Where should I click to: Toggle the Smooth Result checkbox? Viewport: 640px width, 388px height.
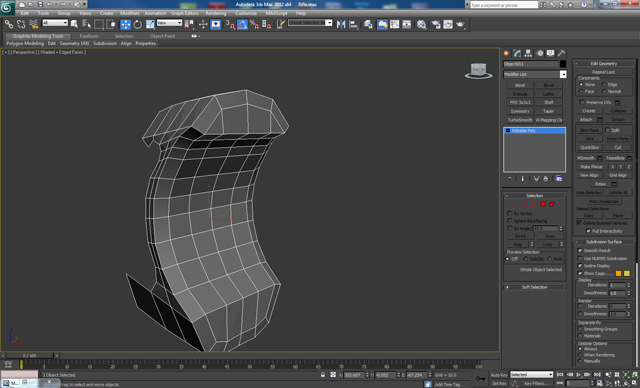(x=580, y=251)
